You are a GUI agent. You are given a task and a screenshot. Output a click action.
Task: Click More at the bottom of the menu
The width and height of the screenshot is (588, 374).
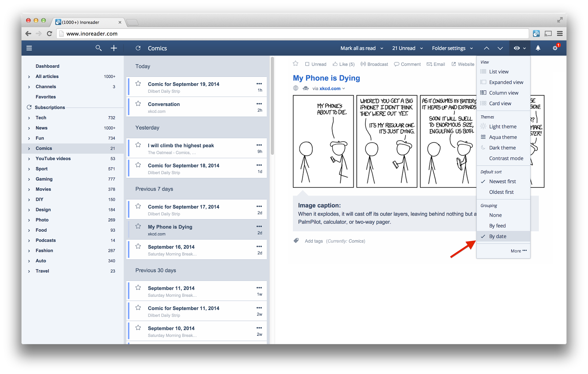point(519,251)
